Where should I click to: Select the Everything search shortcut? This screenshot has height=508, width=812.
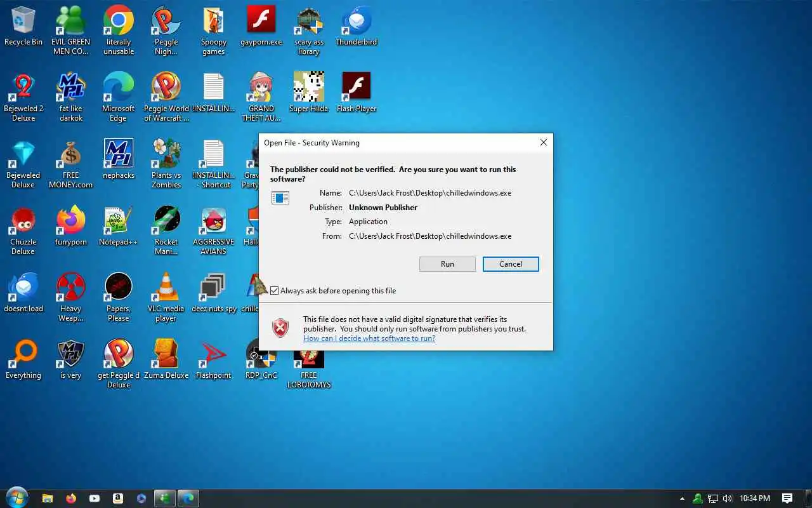point(23,360)
